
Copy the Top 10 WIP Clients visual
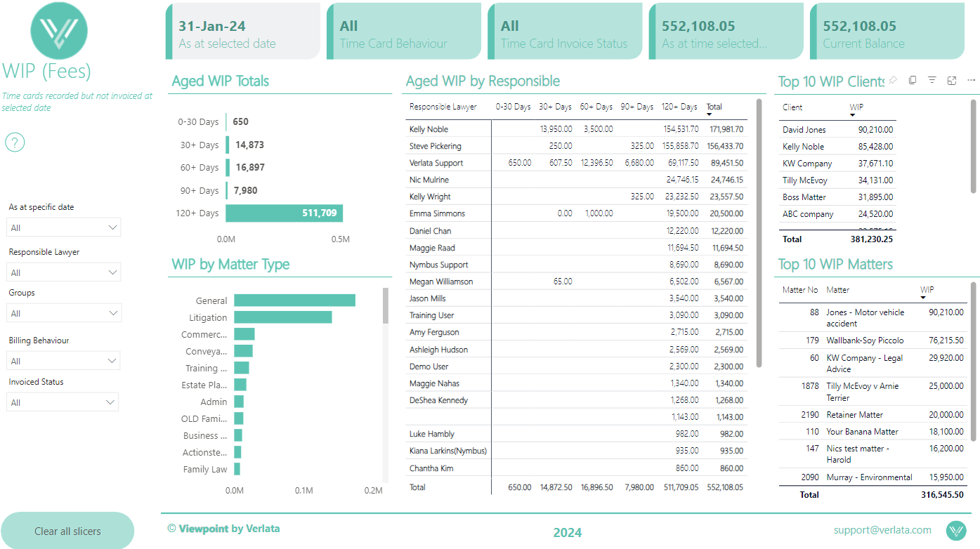pos(912,81)
